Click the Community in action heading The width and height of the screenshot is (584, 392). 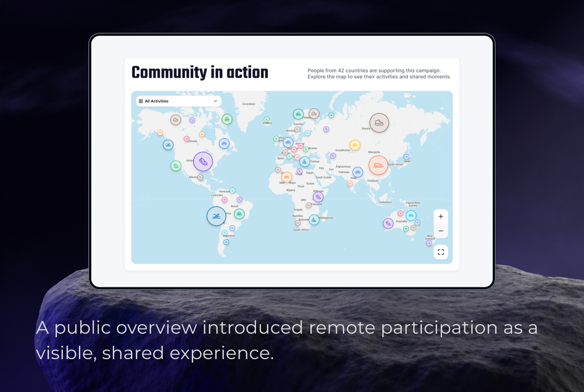pyautogui.click(x=200, y=73)
